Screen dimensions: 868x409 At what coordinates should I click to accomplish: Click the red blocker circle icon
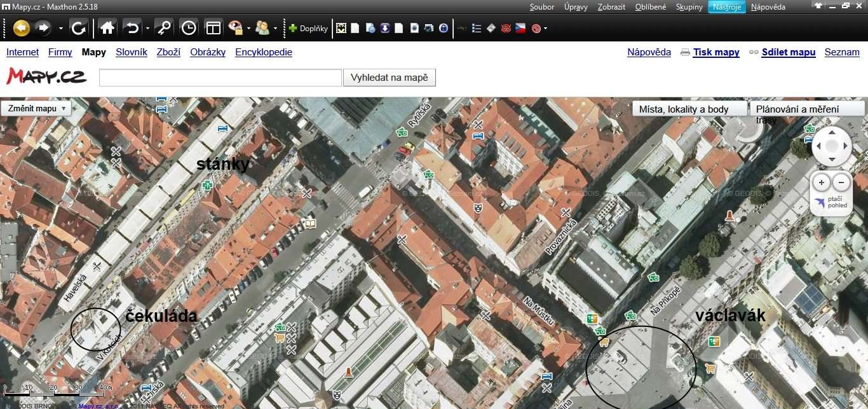(x=536, y=28)
